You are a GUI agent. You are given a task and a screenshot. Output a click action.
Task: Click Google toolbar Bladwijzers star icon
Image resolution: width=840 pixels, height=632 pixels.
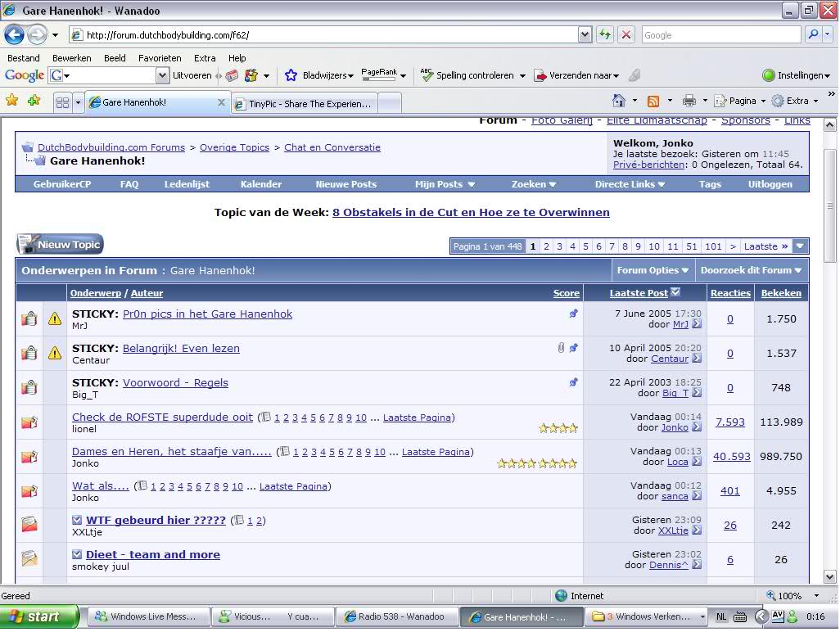coord(291,75)
